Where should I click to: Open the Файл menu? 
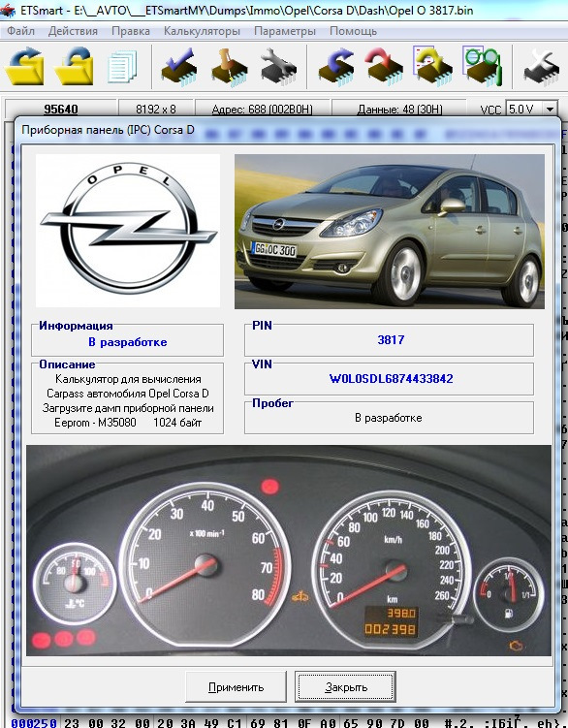(x=20, y=31)
